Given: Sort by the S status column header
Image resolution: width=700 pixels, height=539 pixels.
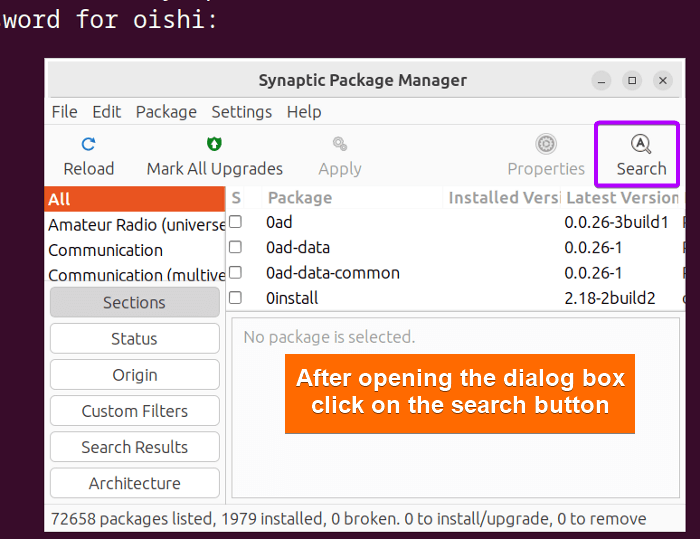Looking at the screenshot, I should tap(236, 198).
